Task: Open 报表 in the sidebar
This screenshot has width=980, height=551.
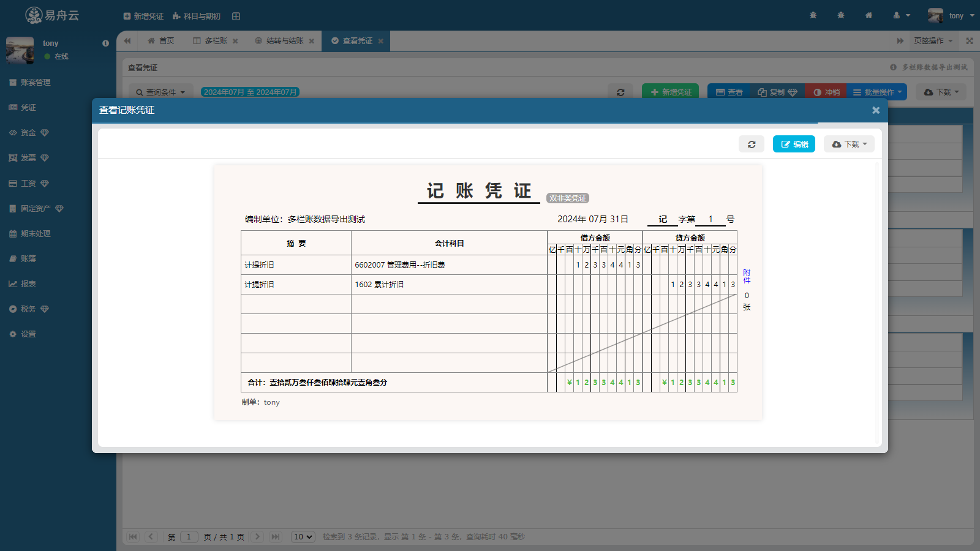Action: pyautogui.click(x=28, y=284)
